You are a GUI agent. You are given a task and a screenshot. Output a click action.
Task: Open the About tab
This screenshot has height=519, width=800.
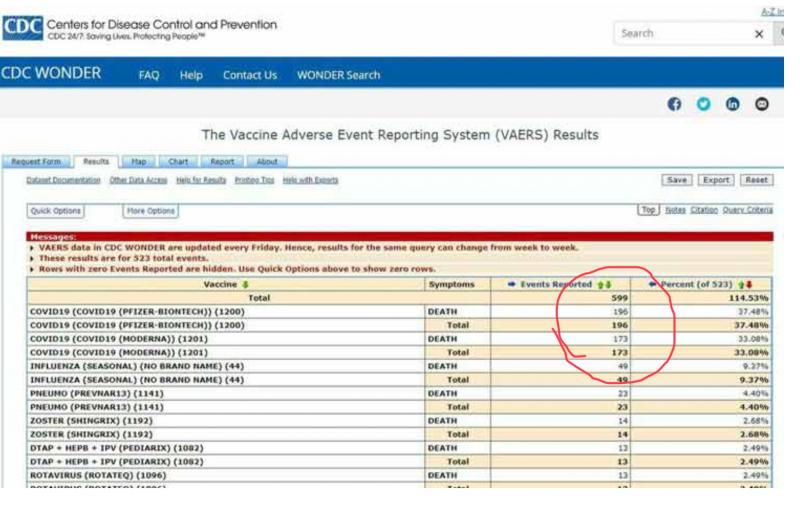[267, 162]
